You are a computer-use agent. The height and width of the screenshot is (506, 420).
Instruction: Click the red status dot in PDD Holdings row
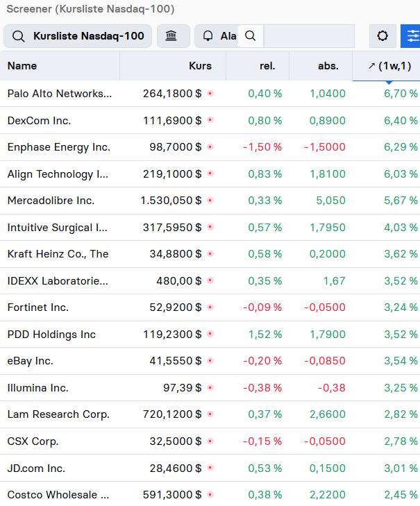(210, 334)
